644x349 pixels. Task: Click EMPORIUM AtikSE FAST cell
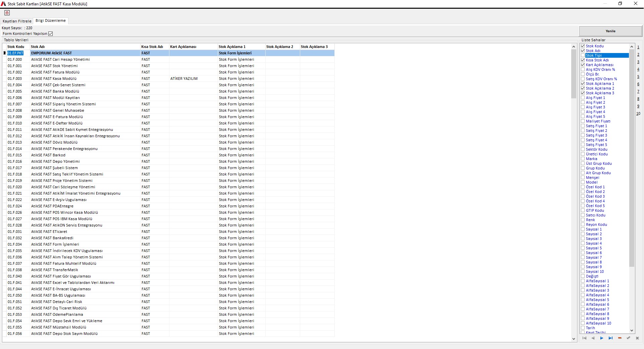point(85,53)
